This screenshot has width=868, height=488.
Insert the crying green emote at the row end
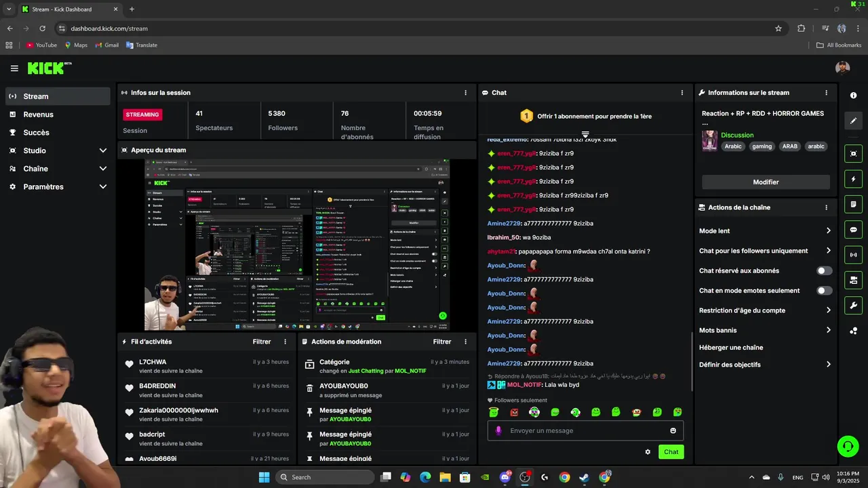tap(677, 412)
